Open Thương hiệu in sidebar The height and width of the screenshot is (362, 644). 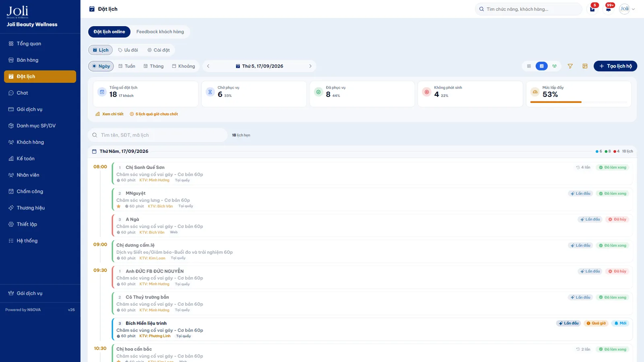[x=40, y=208]
